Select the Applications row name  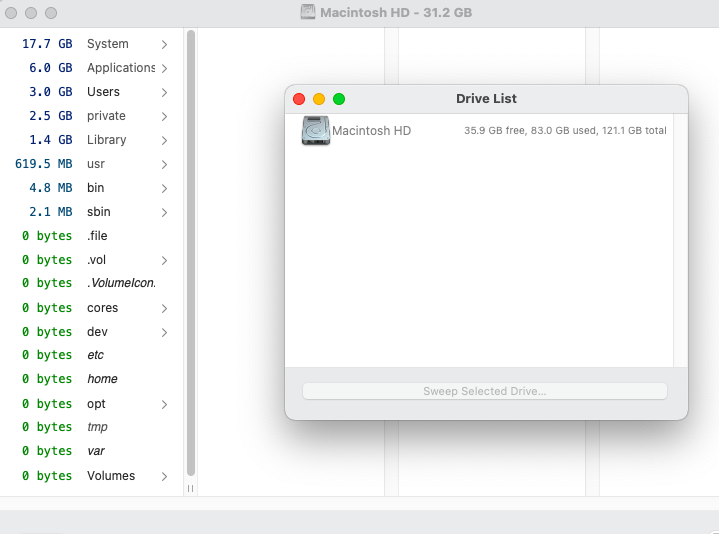(121, 68)
